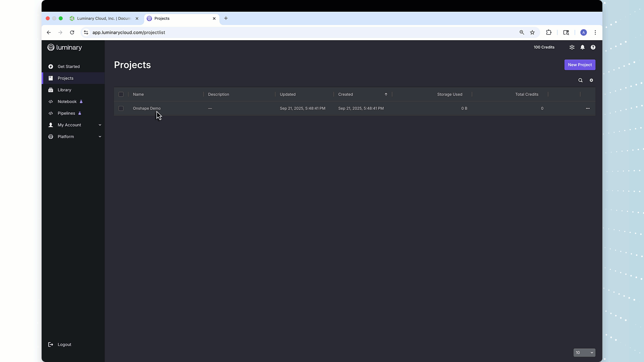The width and height of the screenshot is (644, 362).
Task: Open the help question mark icon
Action: point(593,47)
